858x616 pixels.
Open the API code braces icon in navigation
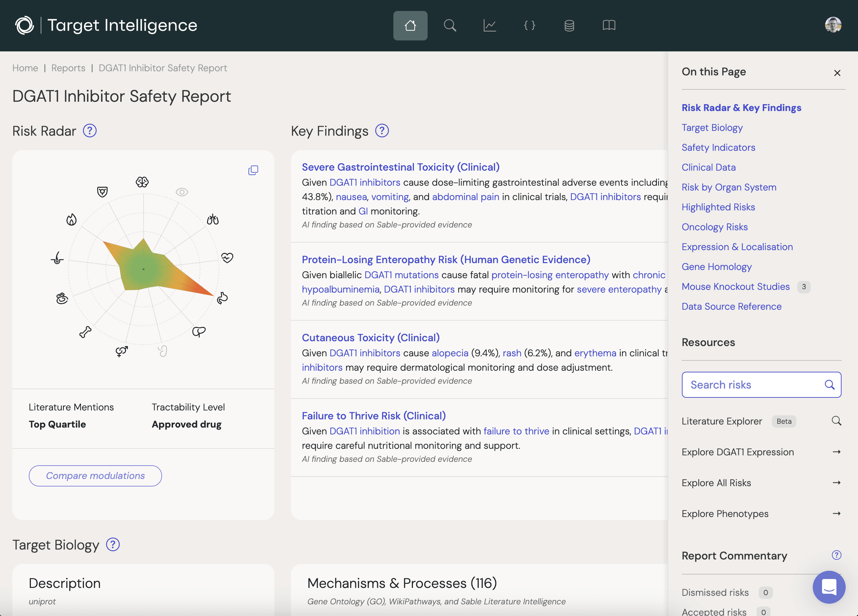529,25
